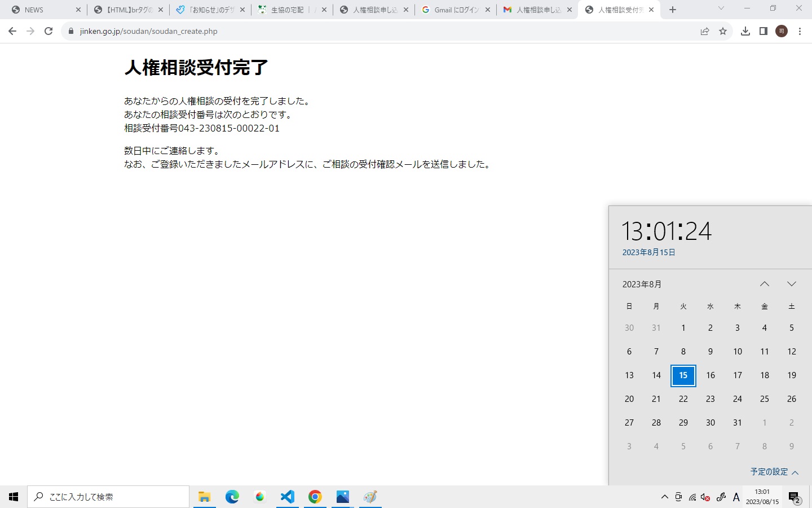This screenshot has height=508, width=812.
Task: Navigate back to the previous page
Action: pyautogui.click(x=12, y=31)
